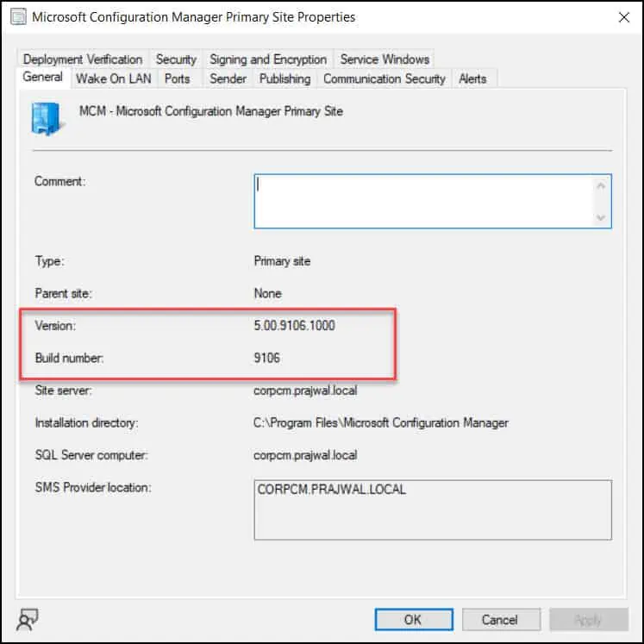The width and height of the screenshot is (644, 644).
Task: Click the OK button
Action: (414, 619)
